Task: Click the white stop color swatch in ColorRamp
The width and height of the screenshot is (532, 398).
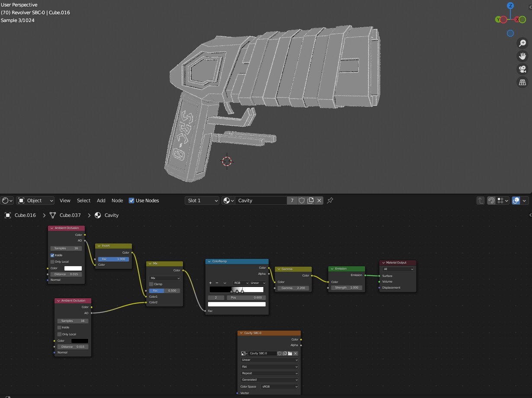Action: 237,304
